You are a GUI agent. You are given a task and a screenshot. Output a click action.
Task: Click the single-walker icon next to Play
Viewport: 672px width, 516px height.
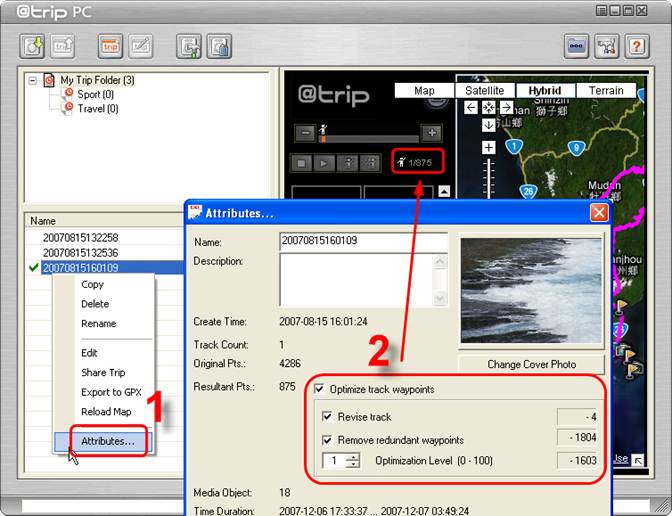[348, 163]
